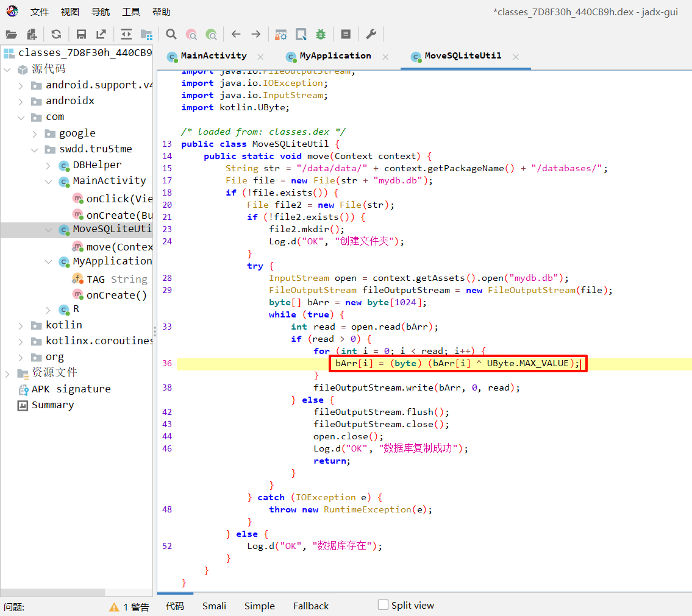Open the 导航 menu
Image resolution: width=692 pixels, height=616 pixels.
(x=101, y=12)
